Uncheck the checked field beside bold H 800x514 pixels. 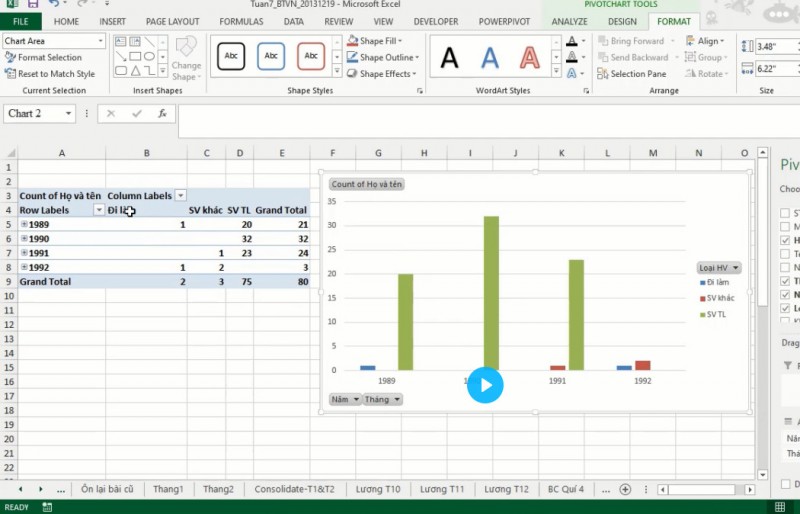coord(785,240)
